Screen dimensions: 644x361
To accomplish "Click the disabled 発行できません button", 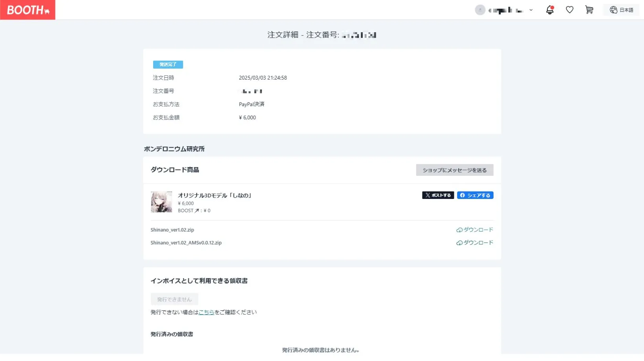I will pyautogui.click(x=174, y=299).
